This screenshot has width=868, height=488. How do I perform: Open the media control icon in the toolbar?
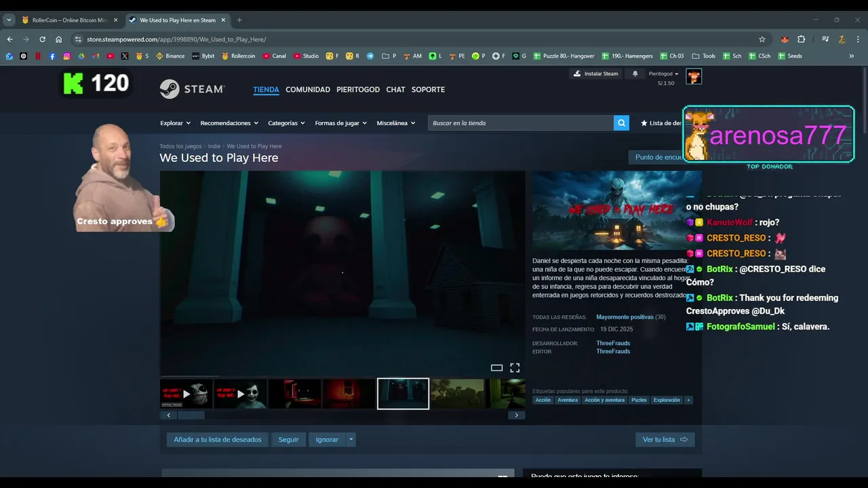825,39
